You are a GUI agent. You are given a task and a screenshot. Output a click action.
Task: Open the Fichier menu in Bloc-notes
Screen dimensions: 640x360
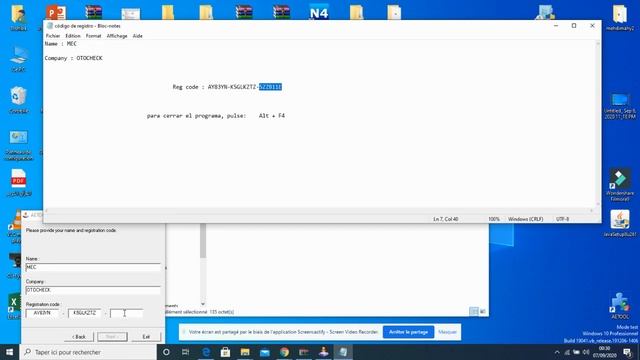click(53, 36)
